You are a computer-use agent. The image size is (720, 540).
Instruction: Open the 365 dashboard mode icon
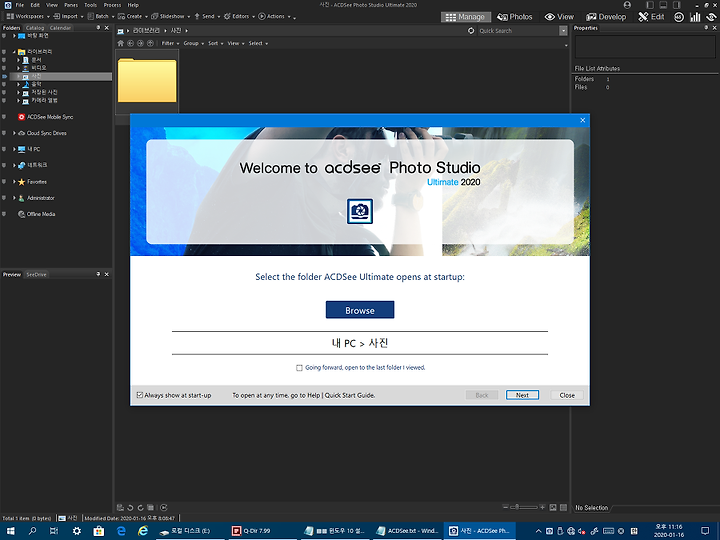(679, 17)
